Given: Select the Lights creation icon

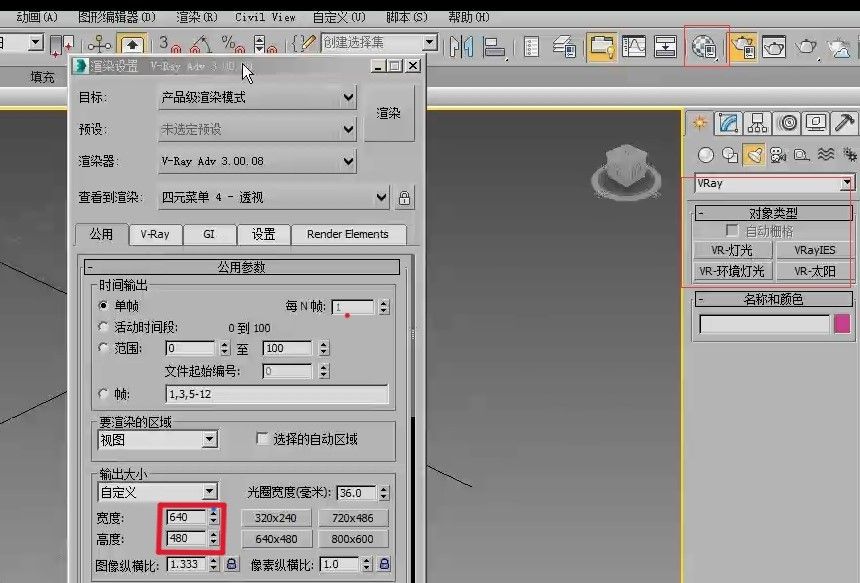Looking at the screenshot, I should [756, 152].
